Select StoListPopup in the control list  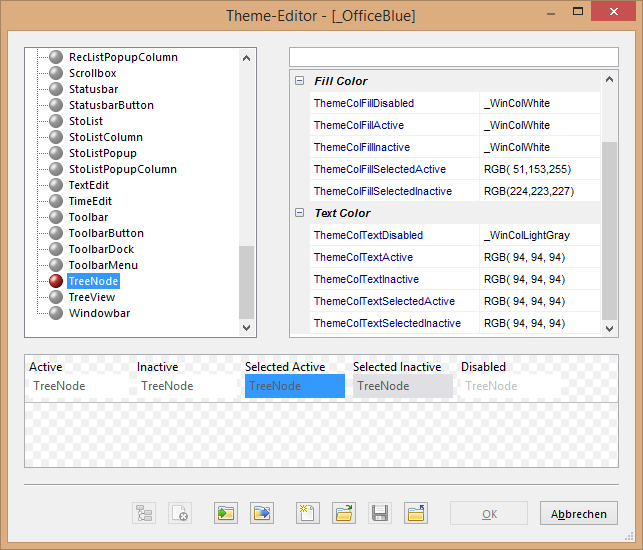[x=102, y=153]
